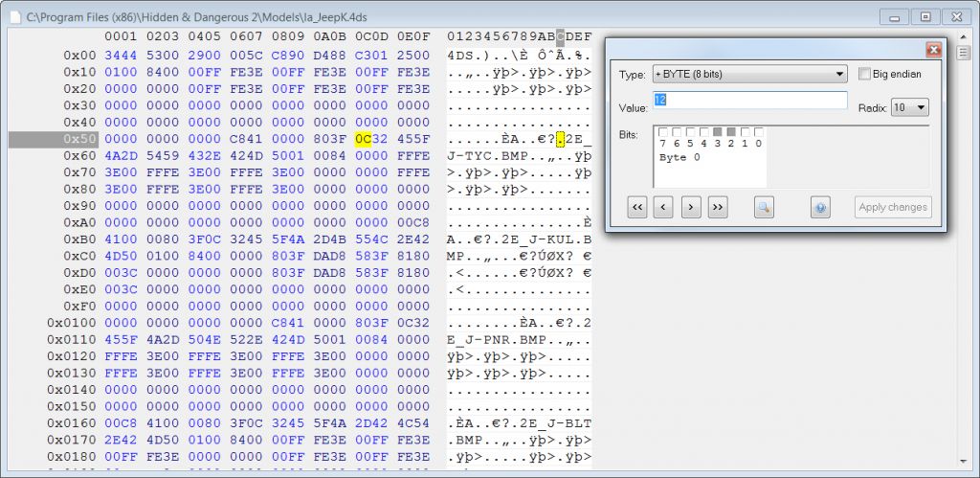
Task: Expand the Radix dropdown
Action: point(909,107)
